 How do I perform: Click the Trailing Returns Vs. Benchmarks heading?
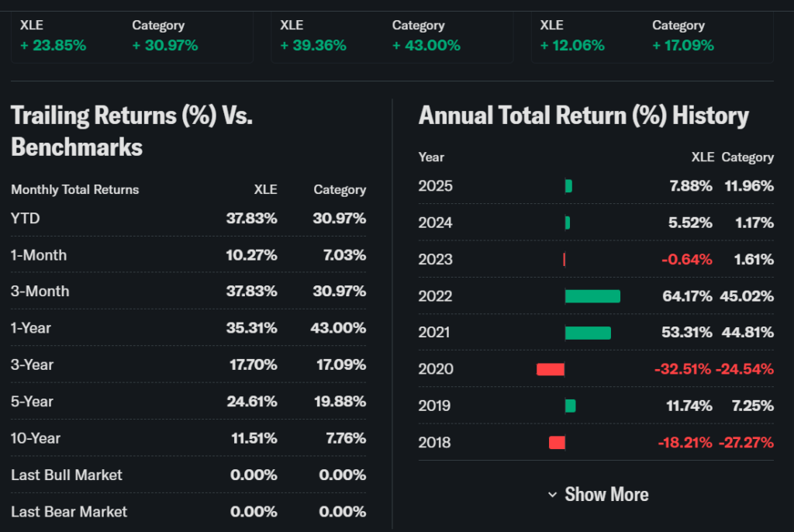(132, 131)
